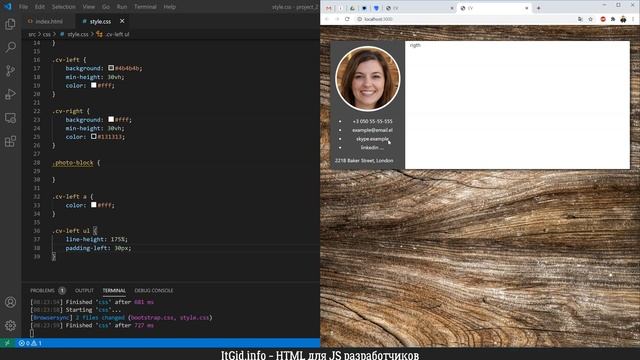This screenshot has width=640, height=360.
Task: Click the VS Code logo icon
Action: (x=7, y=7)
